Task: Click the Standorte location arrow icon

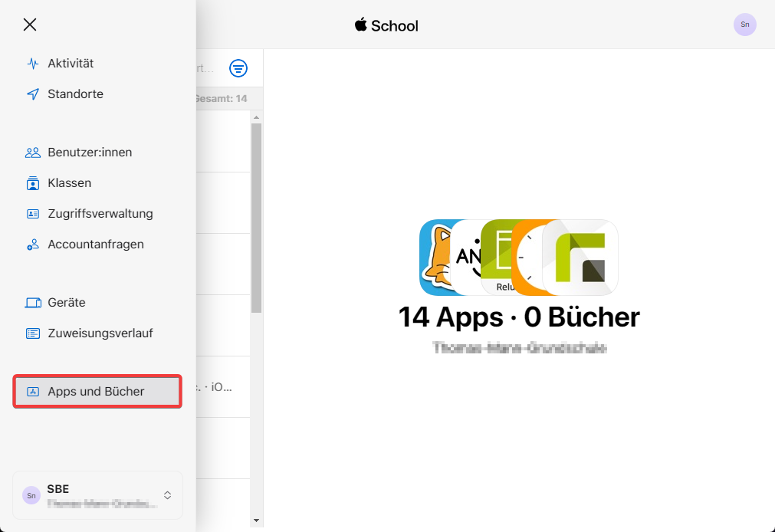Action: tap(33, 94)
